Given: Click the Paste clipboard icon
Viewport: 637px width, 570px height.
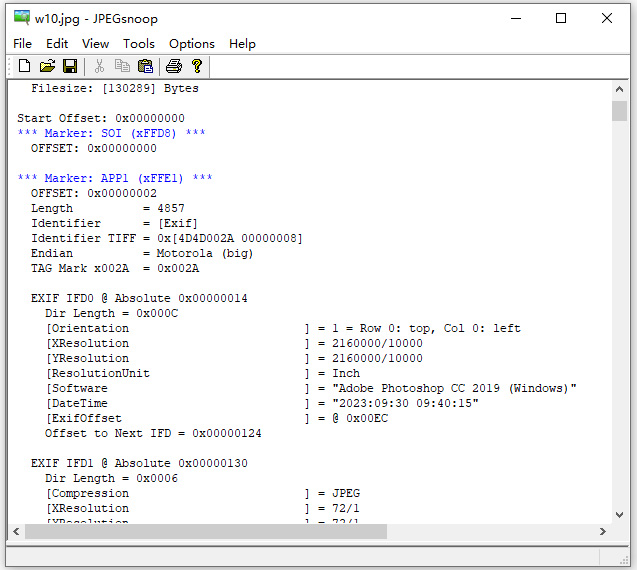Looking at the screenshot, I should (145, 66).
